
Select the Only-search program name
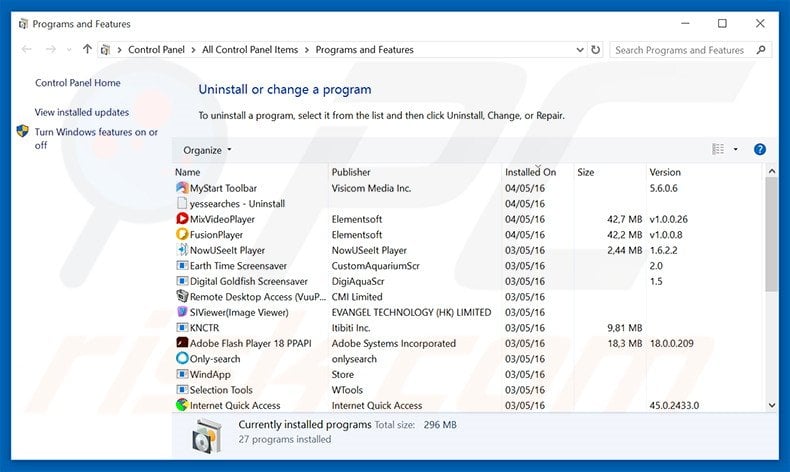point(215,359)
